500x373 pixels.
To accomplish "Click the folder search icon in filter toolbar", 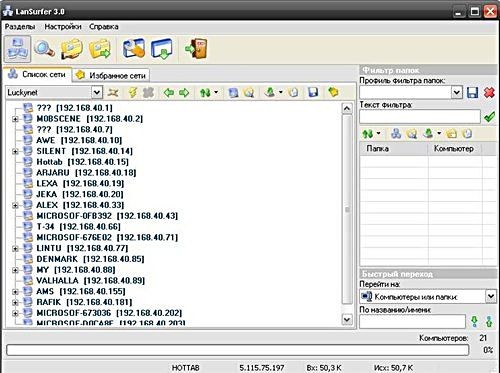I will (x=412, y=134).
